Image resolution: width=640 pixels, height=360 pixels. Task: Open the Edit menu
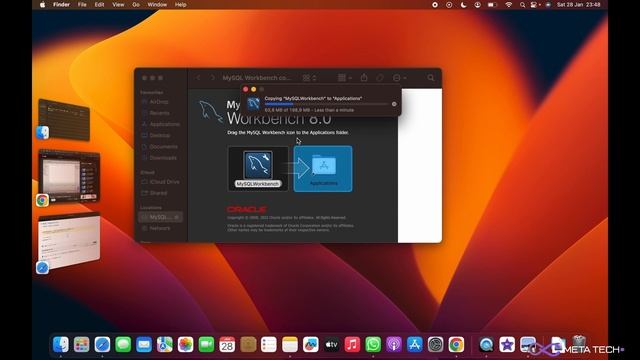pos(99,4)
